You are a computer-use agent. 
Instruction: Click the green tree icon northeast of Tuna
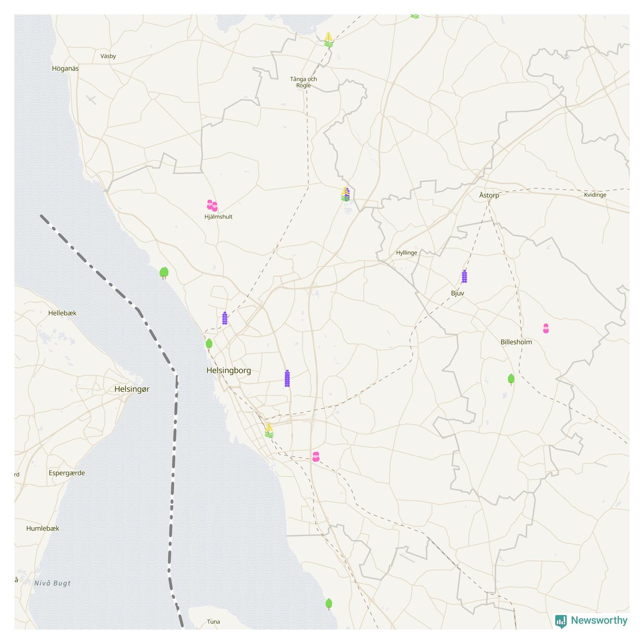[329, 604]
